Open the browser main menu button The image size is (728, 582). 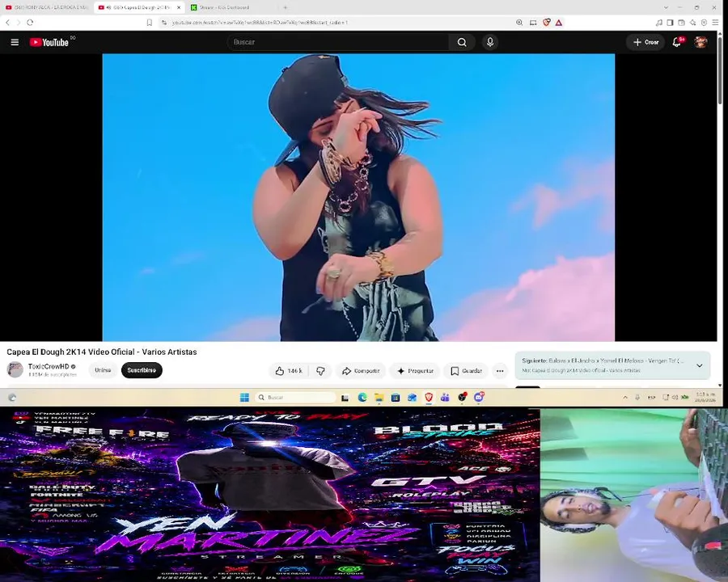click(x=716, y=23)
